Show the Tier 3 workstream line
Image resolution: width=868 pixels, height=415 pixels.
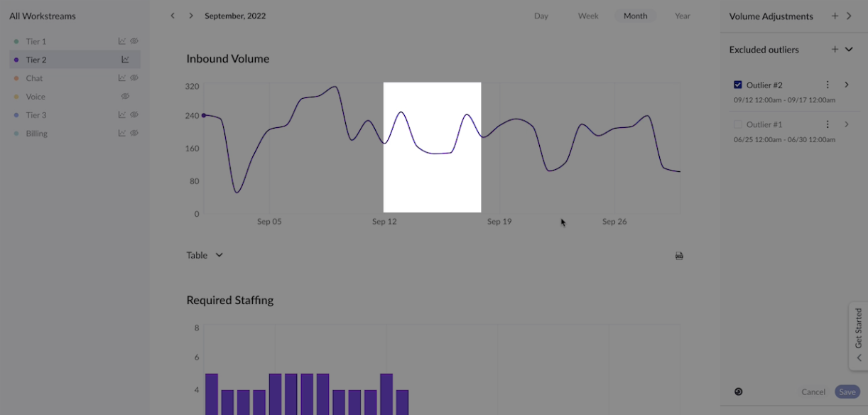click(x=134, y=115)
